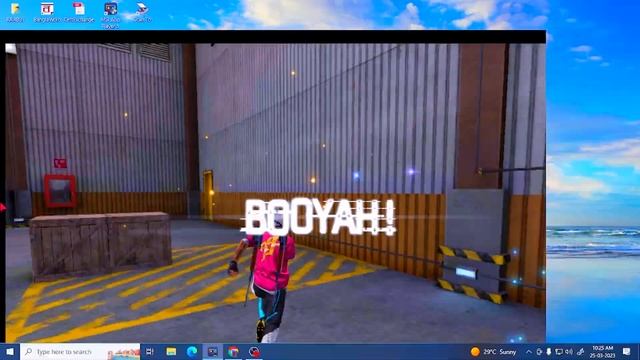
Task: Open File Explorer from the taskbar
Action: pos(171,351)
